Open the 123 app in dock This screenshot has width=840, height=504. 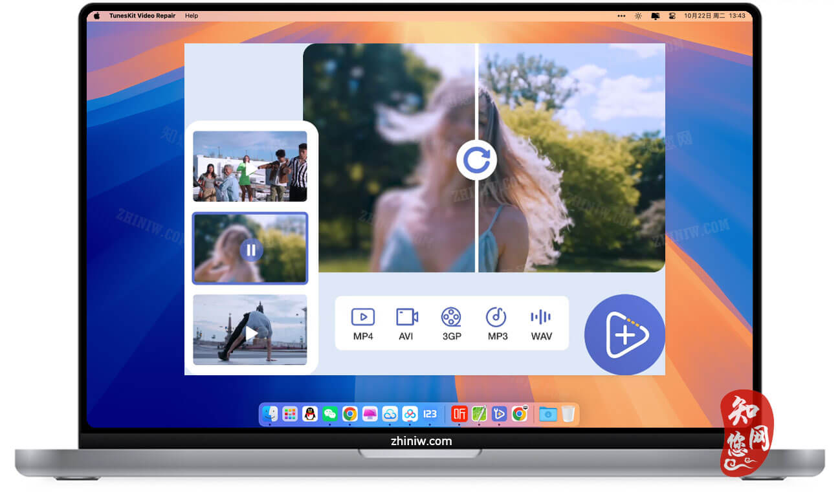tap(430, 413)
